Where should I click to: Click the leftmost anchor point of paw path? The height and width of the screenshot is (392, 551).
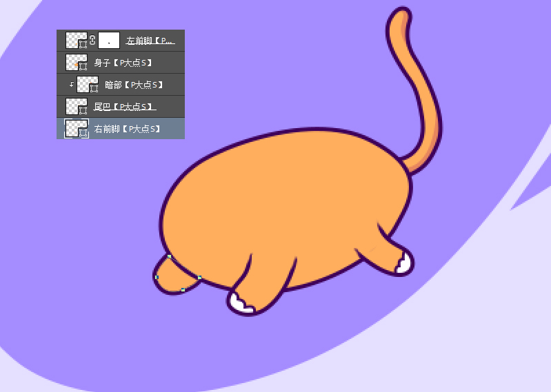157,277
